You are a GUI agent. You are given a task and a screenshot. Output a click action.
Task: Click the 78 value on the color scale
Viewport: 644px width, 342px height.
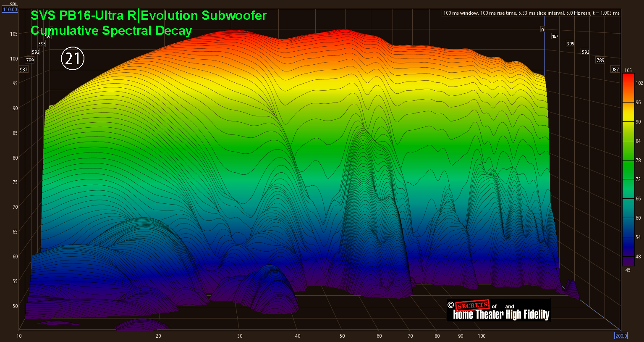coord(639,160)
